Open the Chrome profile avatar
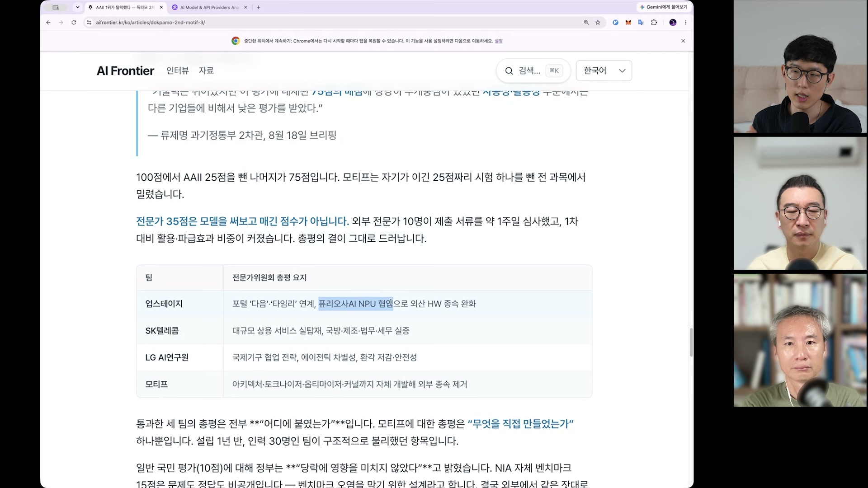Image resolution: width=868 pixels, height=488 pixels. click(673, 23)
